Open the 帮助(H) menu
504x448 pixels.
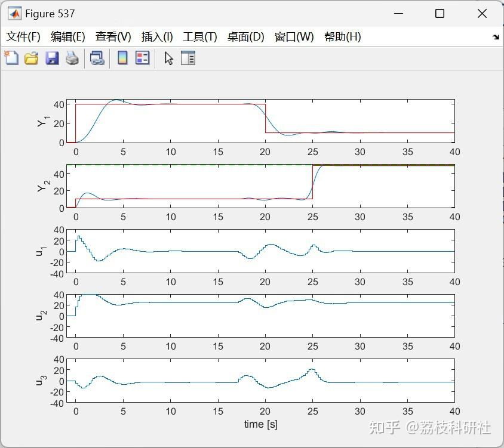coord(342,36)
